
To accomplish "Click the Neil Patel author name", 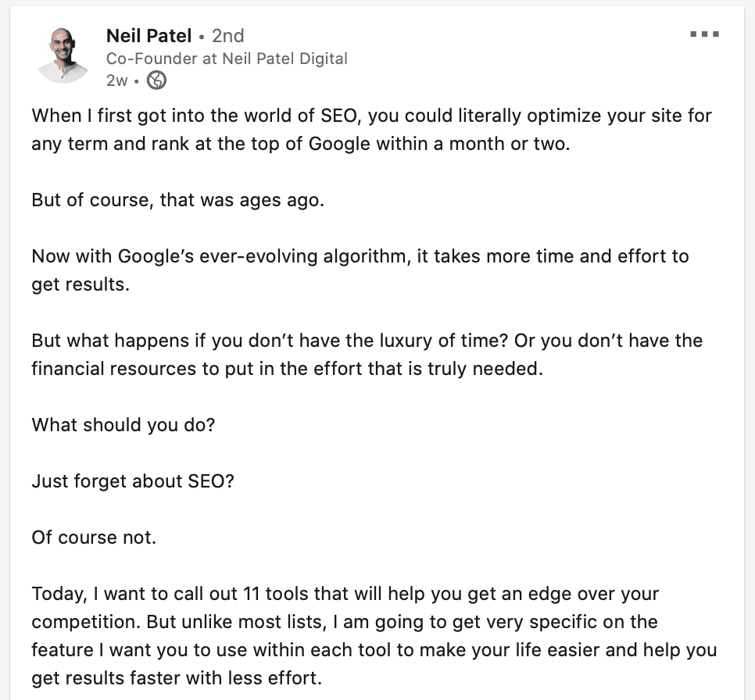I will 148,36.
